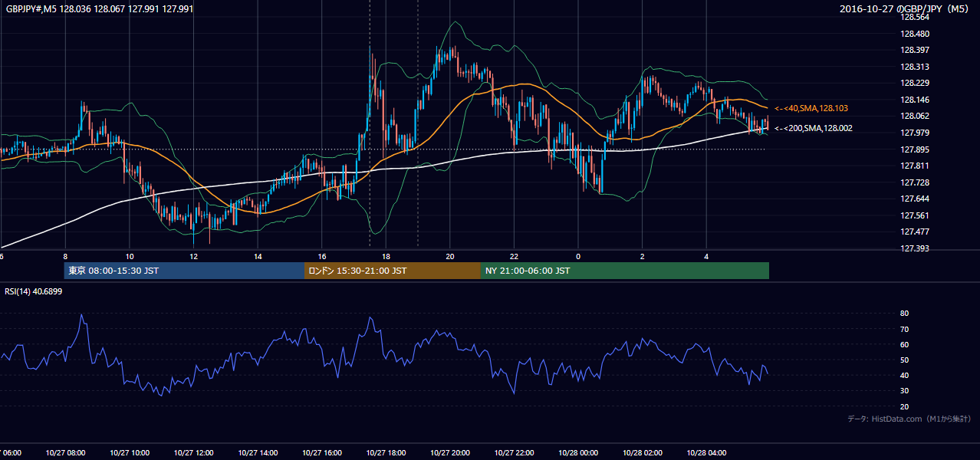980x460 pixels.
Task: Click the 10/28 00:00 bottom time label
Action: [578, 453]
